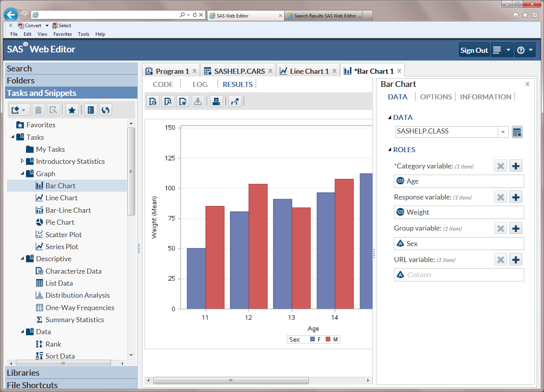Collapse the Graph task folder
The width and height of the screenshot is (544, 392).
point(22,173)
